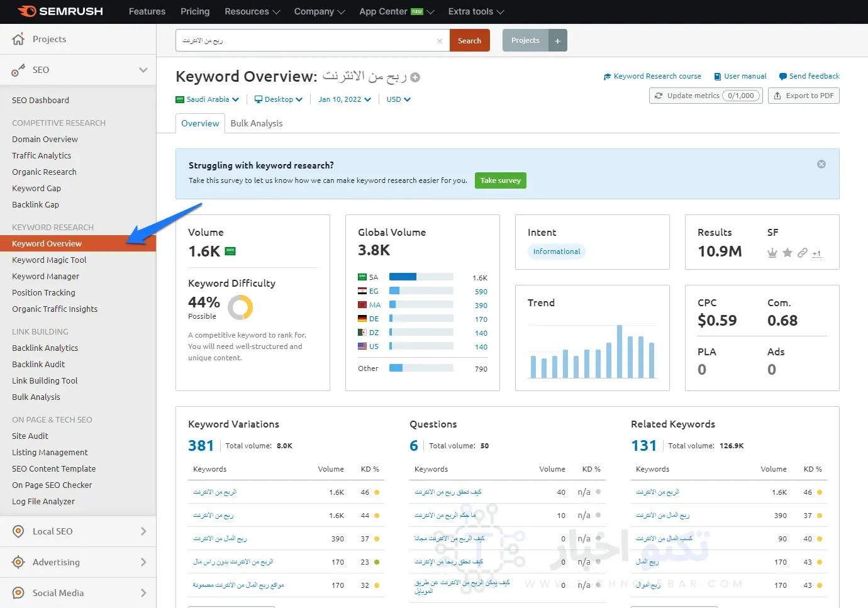
Task: Click the Update metrics button
Action: [706, 96]
